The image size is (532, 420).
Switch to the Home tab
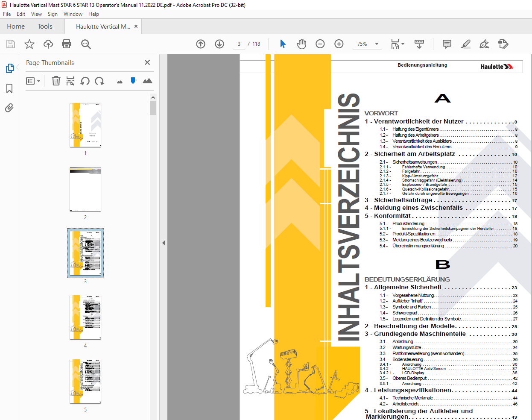point(16,26)
